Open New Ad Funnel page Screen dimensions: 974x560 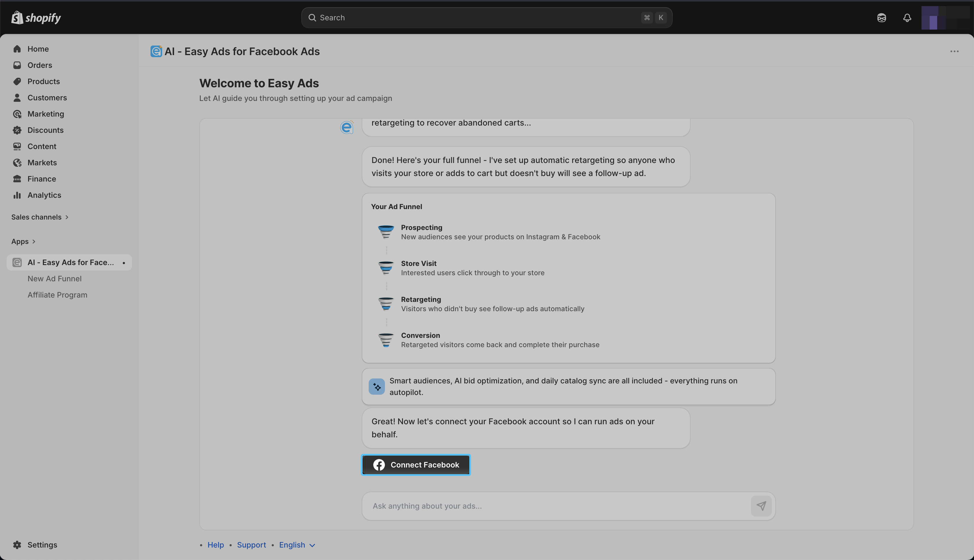(54, 278)
